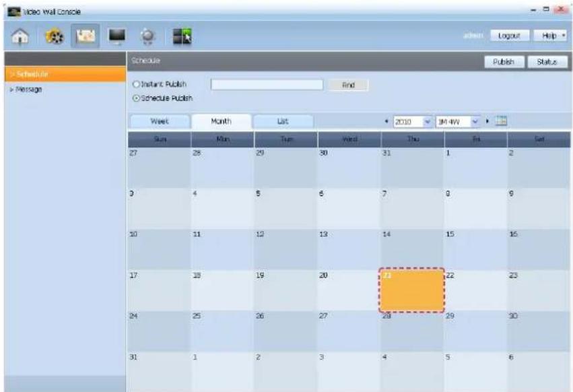The width and height of the screenshot is (573, 392).
Task: Go to the Home icon
Action: (20, 36)
